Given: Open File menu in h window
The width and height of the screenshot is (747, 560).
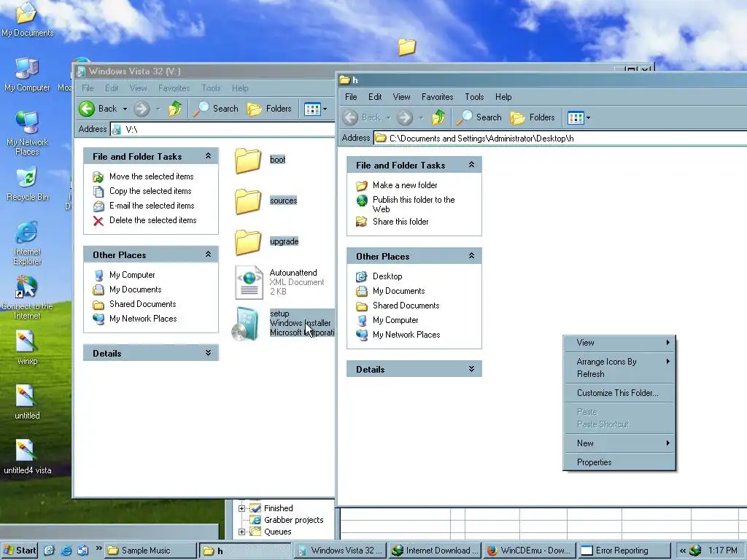Looking at the screenshot, I should 351,97.
